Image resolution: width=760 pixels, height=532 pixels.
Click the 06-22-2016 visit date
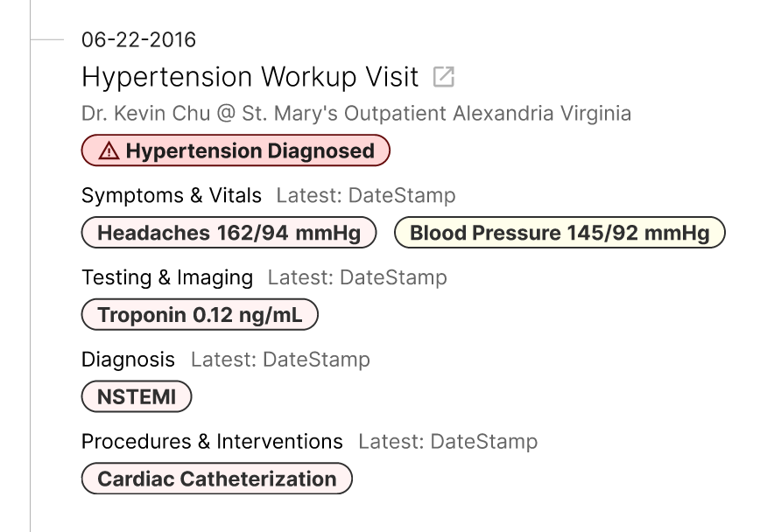pos(138,39)
